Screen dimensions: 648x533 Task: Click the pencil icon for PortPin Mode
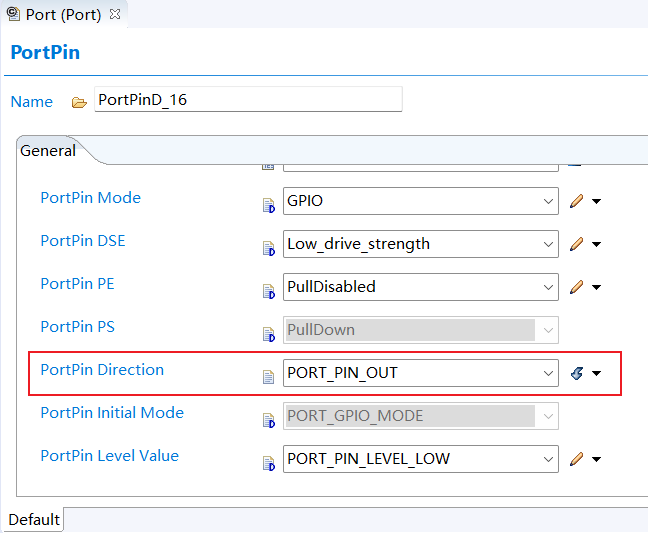(577, 201)
